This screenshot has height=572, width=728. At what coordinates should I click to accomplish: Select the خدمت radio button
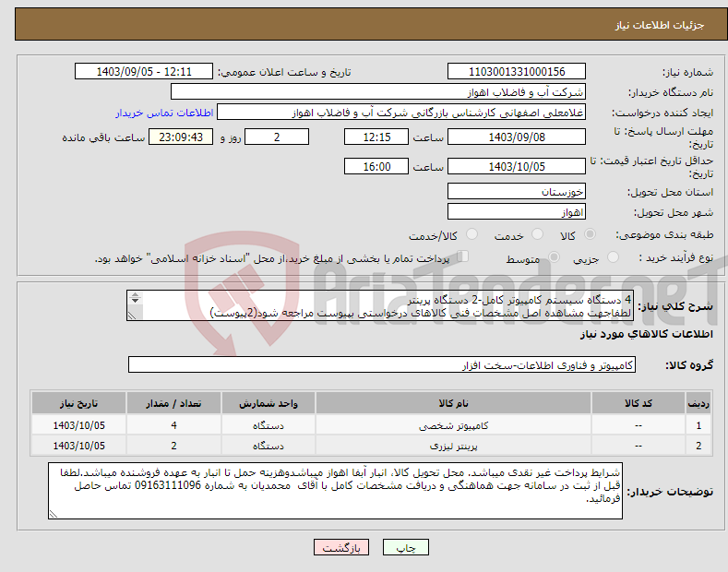pyautogui.click(x=537, y=234)
